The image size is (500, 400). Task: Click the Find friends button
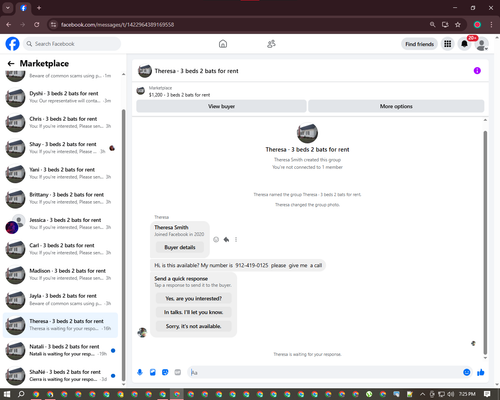coord(419,44)
